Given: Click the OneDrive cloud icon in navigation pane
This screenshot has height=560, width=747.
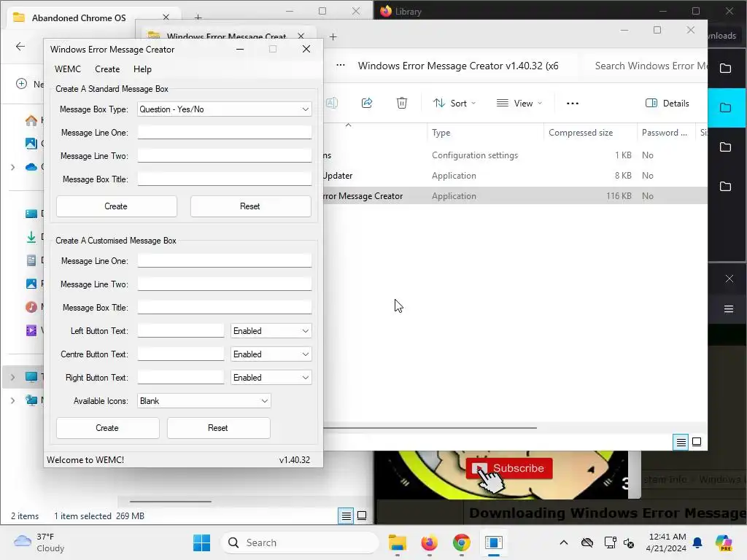Looking at the screenshot, I should click(31, 167).
